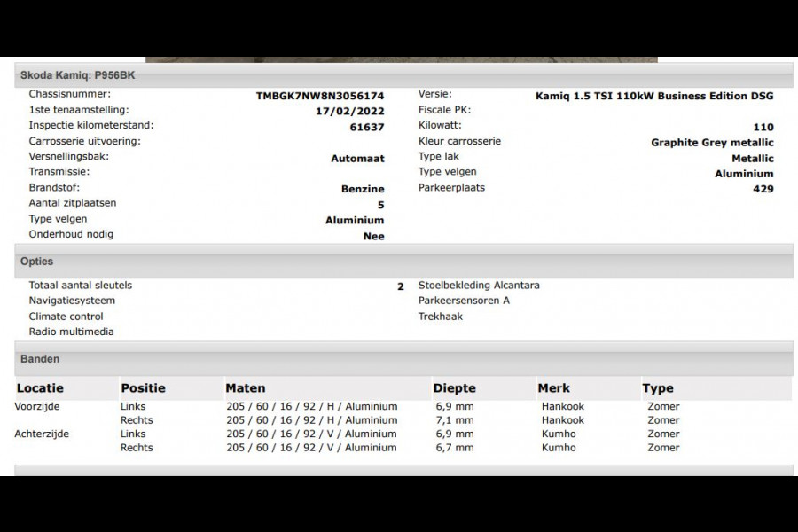The width and height of the screenshot is (798, 532).
Task: Click the tyre table Type column header
Action: tap(658, 388)
